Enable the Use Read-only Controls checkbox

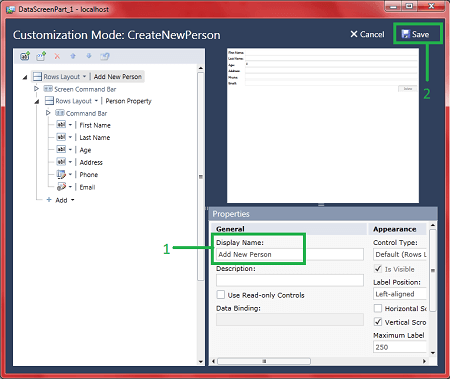[221, 295]
